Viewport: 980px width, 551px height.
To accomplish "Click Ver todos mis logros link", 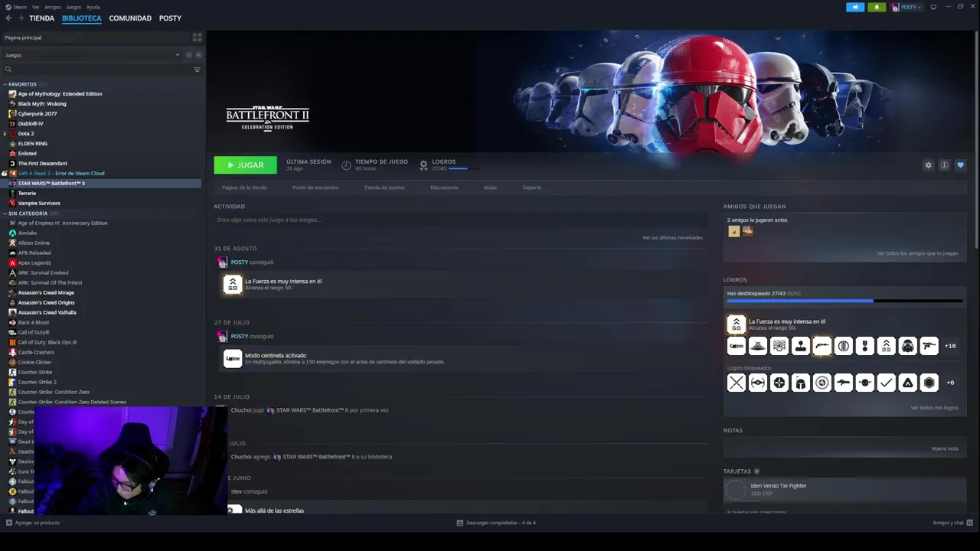I will pos(934,408).
